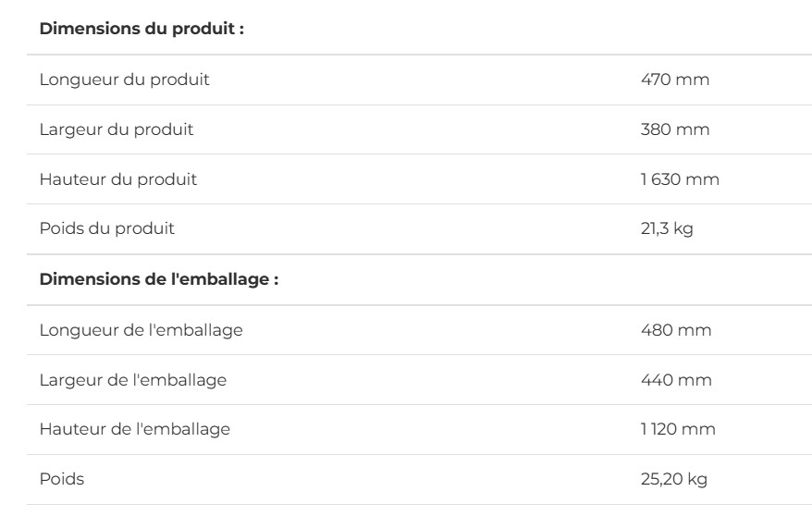Image resolution: width=812 pixels, height=516 pixels.
Task: Click the 380 mm value
Action: click(x=675, y=129)
